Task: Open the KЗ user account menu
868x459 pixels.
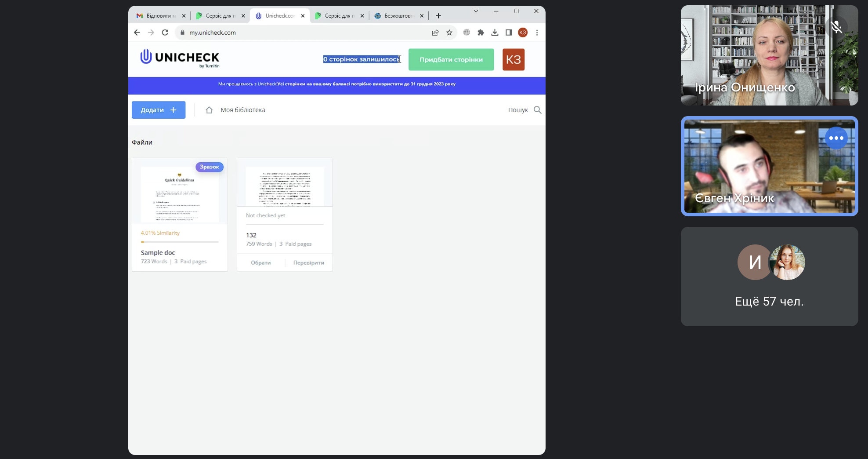Action: click(513, 59)
